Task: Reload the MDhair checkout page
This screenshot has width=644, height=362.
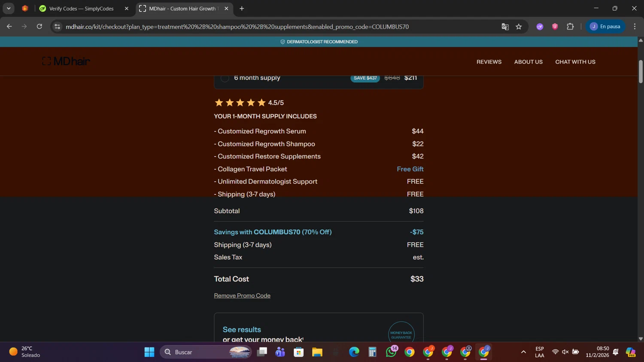Action: (x=39, y=27)
